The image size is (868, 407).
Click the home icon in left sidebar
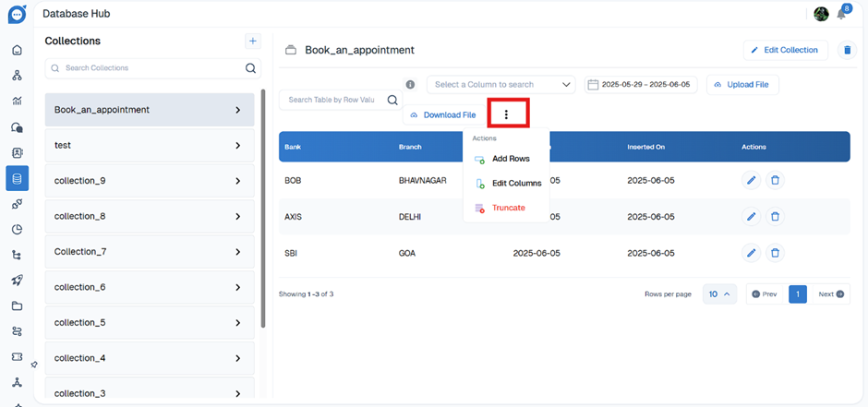tap(17, 50)
